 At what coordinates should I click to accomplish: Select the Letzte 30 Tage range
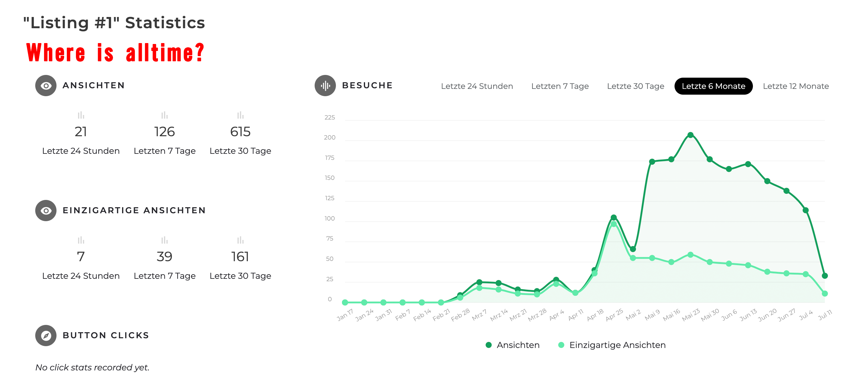[635, 86]
